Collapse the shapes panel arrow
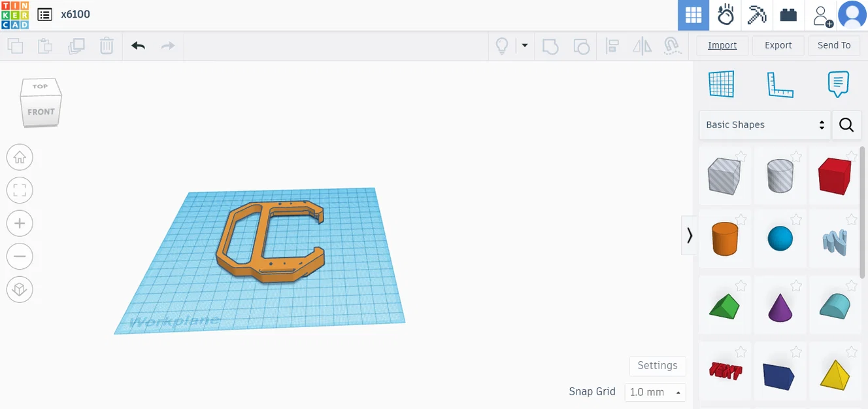The height and width of the screenshot is (409, 868). tap(689, 235)
